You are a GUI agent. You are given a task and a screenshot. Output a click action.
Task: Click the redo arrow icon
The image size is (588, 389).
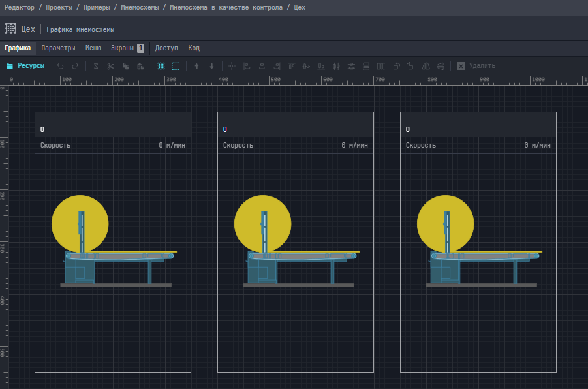(75, 66)
